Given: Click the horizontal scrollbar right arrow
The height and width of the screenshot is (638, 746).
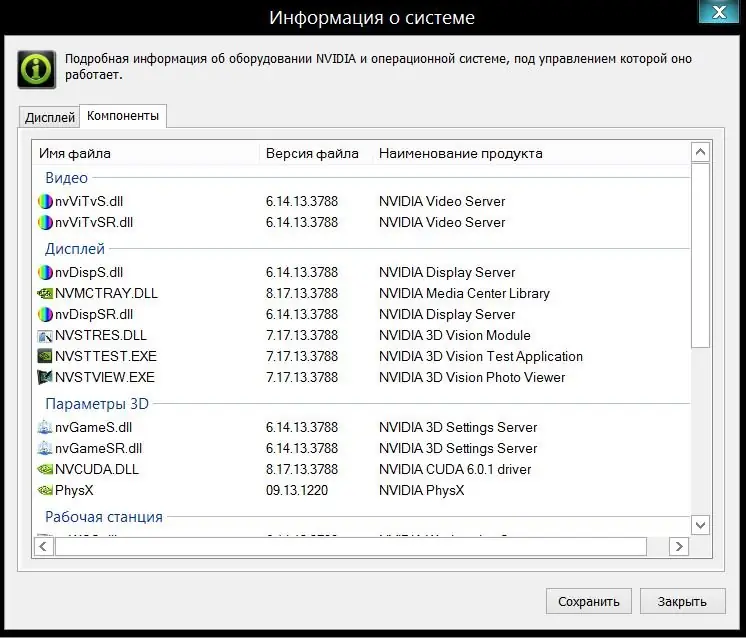Looking at the screenshot, I should pos(679,547).
